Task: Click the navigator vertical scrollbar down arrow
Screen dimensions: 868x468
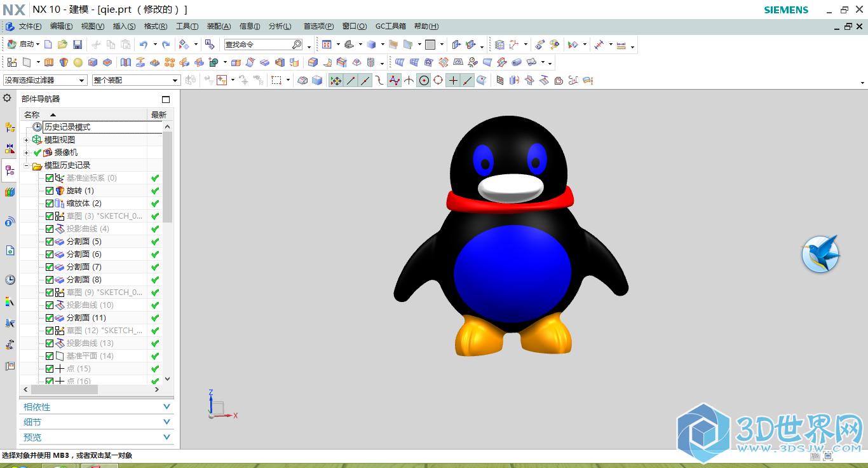Action: [x=168, y=379]
